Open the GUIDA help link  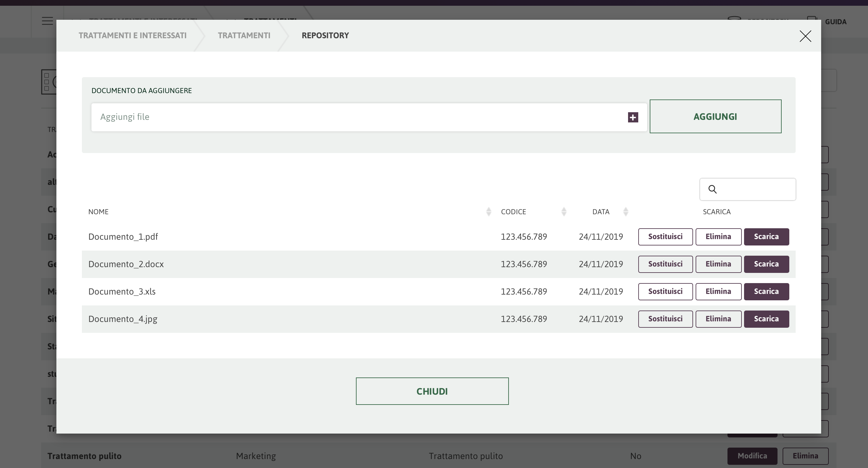(835, 22)
